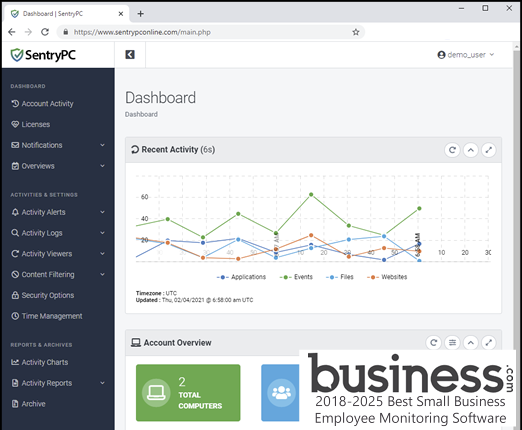This screenshot has width=522, height=430.
Task: Toggle the Applications series in chart legend
Action: (241, 277)
